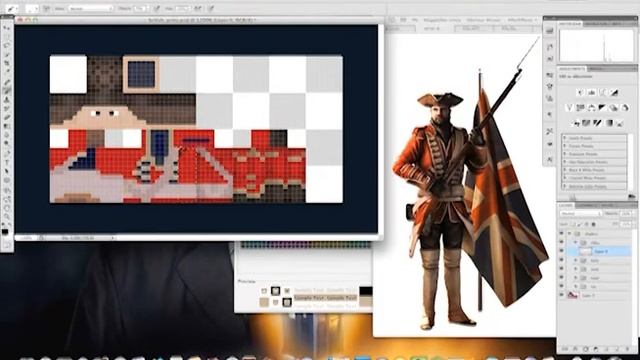Click the foreground color swatch in toolbox
Viewport: 640px width, 360px height.
click(x=5, y=231)
